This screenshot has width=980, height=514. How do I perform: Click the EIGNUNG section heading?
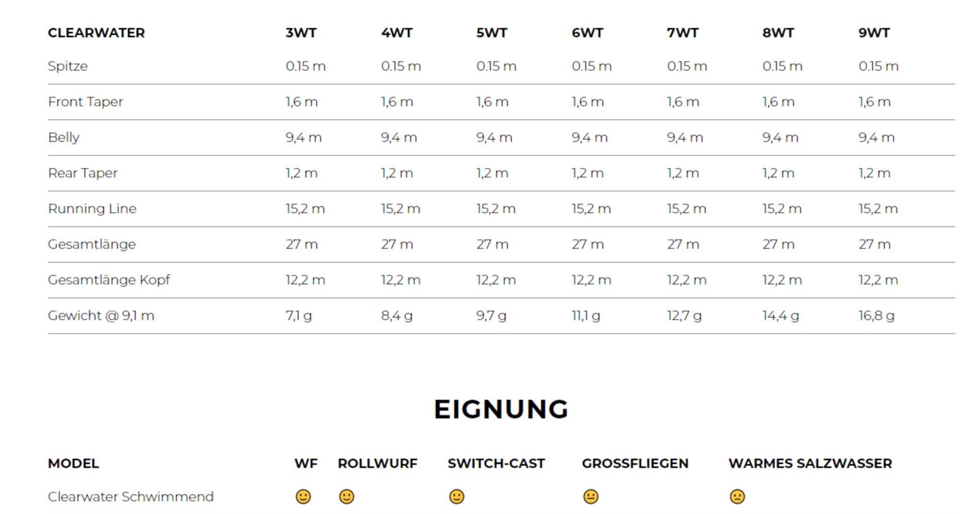pyautogui.click(x=501, y=409)
